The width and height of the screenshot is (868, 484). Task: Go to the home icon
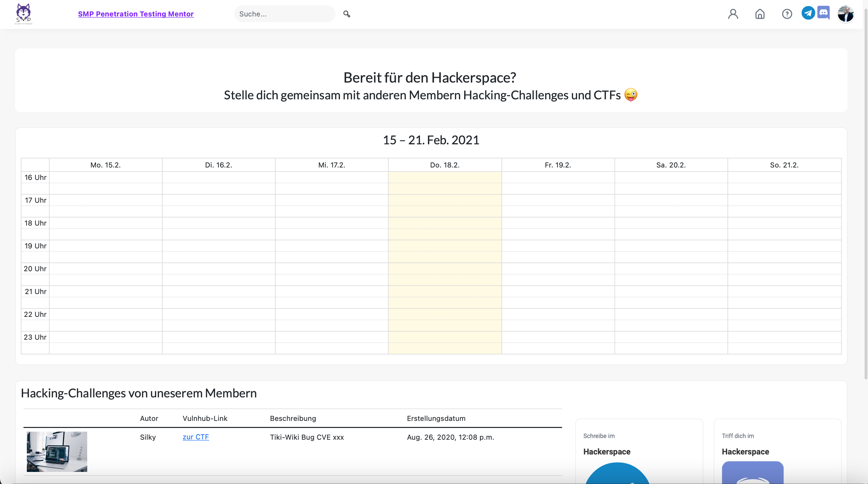760,14
